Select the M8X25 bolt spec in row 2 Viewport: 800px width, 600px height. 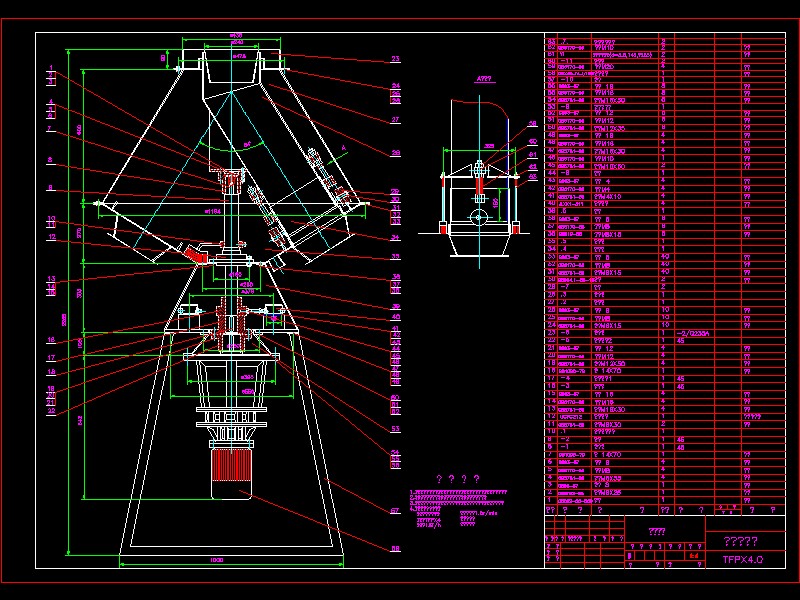[x=607, y=493]
